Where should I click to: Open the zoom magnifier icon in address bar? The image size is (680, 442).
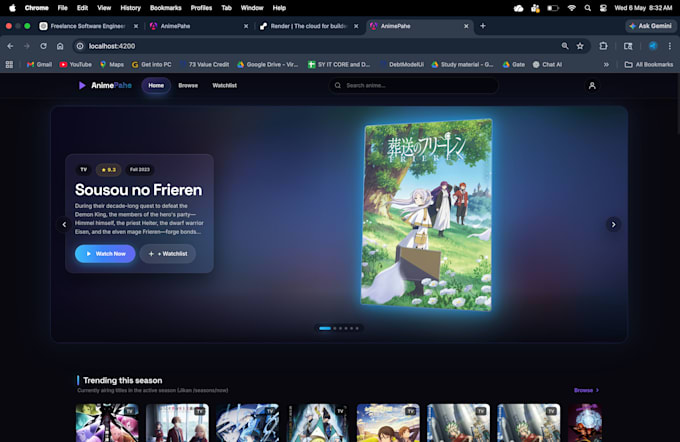click(565, 46)
